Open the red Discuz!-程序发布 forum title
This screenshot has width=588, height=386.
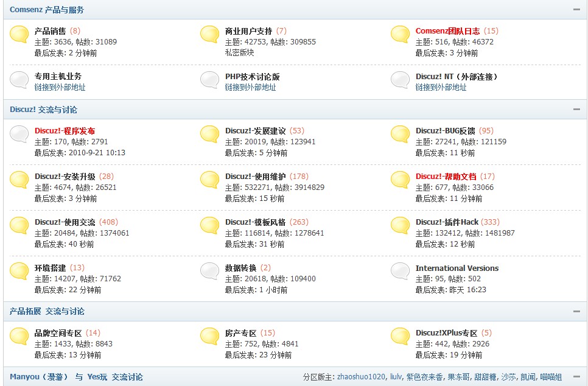65,131
